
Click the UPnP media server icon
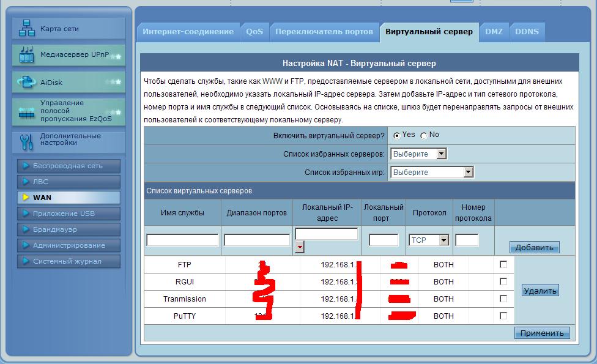(27, 55)
